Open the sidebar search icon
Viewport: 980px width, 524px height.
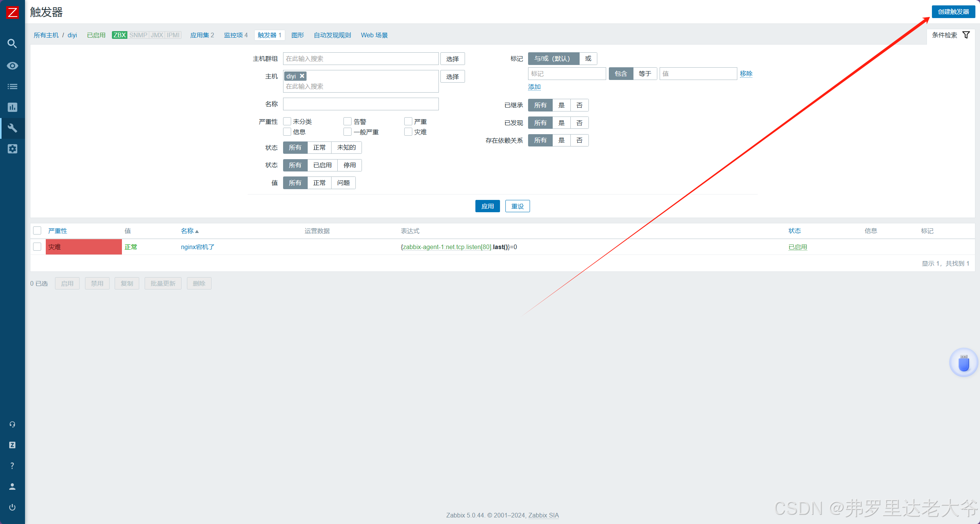(x=12, y=43)
